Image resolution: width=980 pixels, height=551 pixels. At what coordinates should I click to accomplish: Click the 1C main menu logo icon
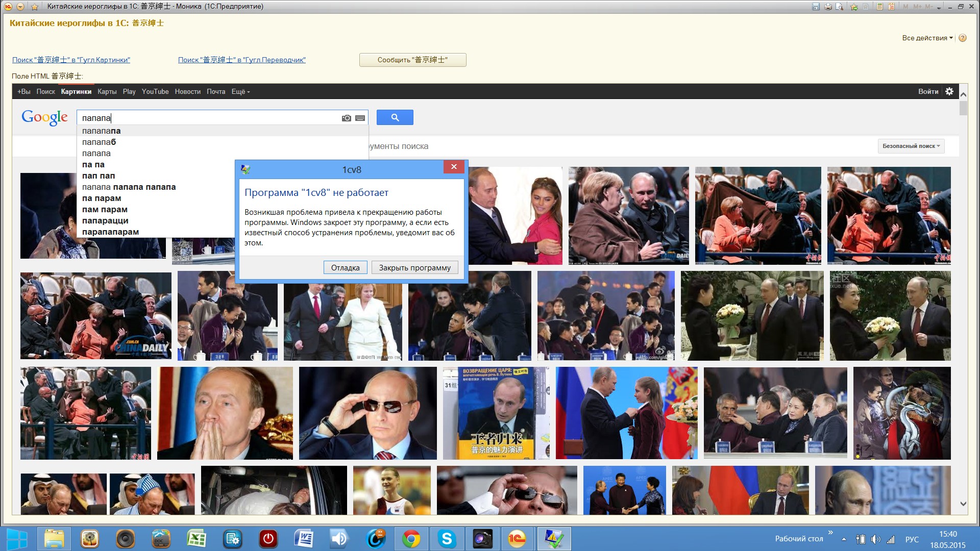click(8, 7)
